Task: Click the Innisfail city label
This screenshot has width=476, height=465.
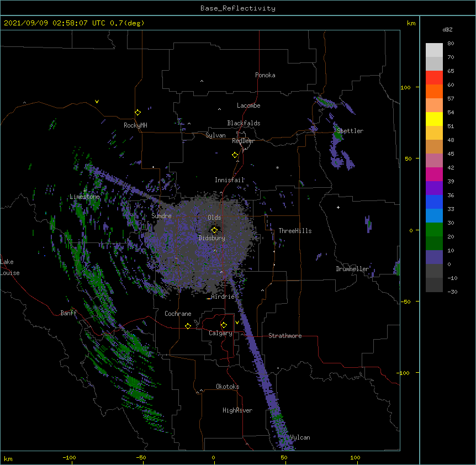Action: coord(230,180)
